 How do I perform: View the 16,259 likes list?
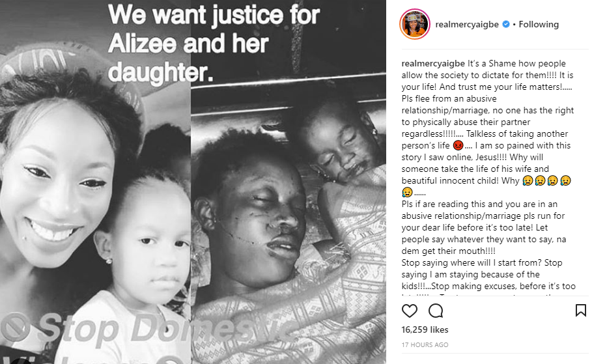425,329
